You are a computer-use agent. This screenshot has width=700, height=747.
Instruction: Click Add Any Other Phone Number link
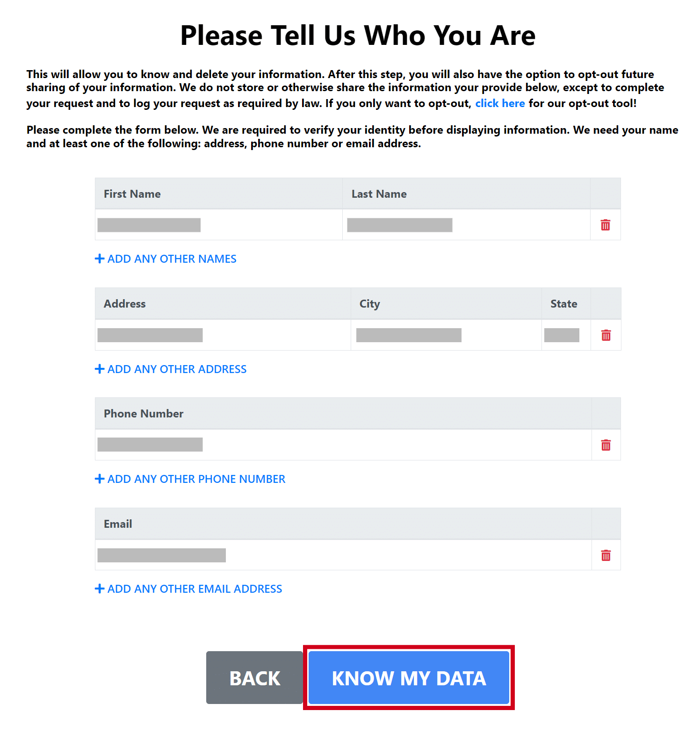point(196,479)
